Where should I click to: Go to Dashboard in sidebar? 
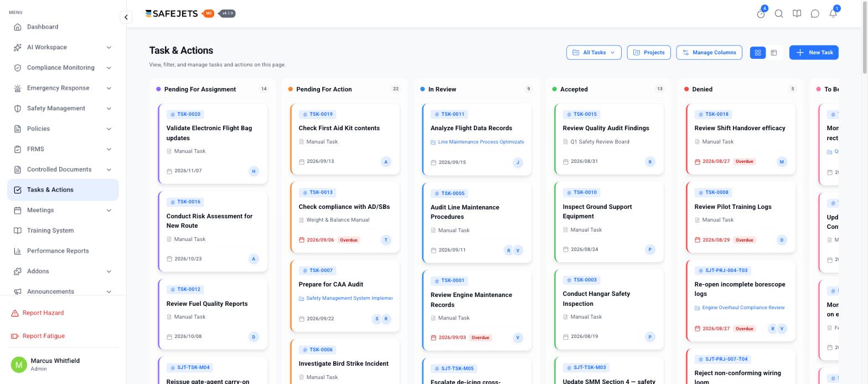(x=63, y=27)
